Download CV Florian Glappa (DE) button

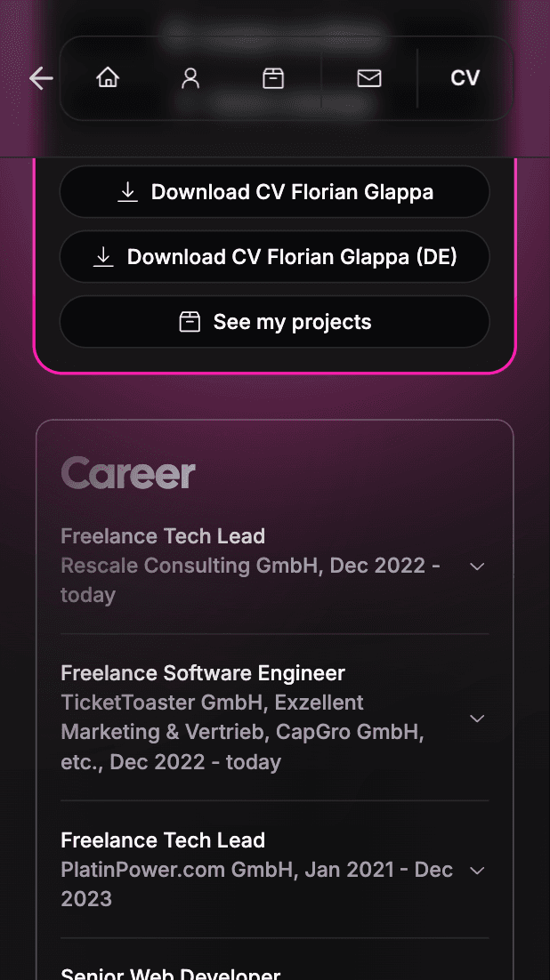pyautogui.click(x=275, y=257)
